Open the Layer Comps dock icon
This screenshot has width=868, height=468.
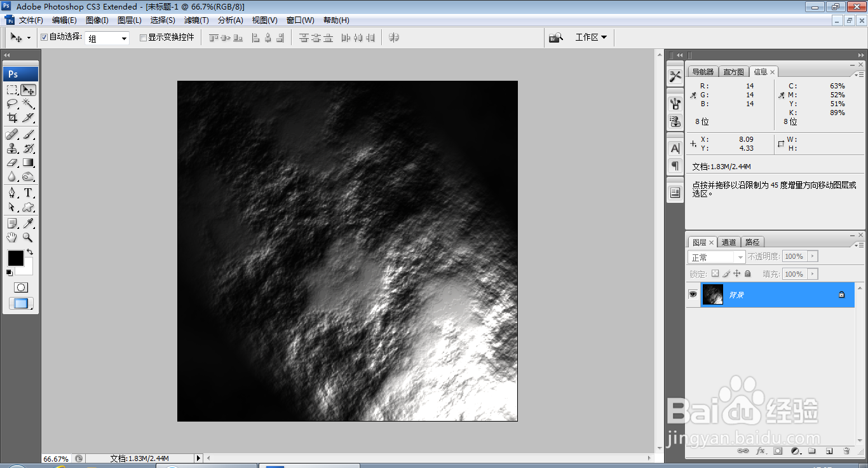(x=675, y=193)
